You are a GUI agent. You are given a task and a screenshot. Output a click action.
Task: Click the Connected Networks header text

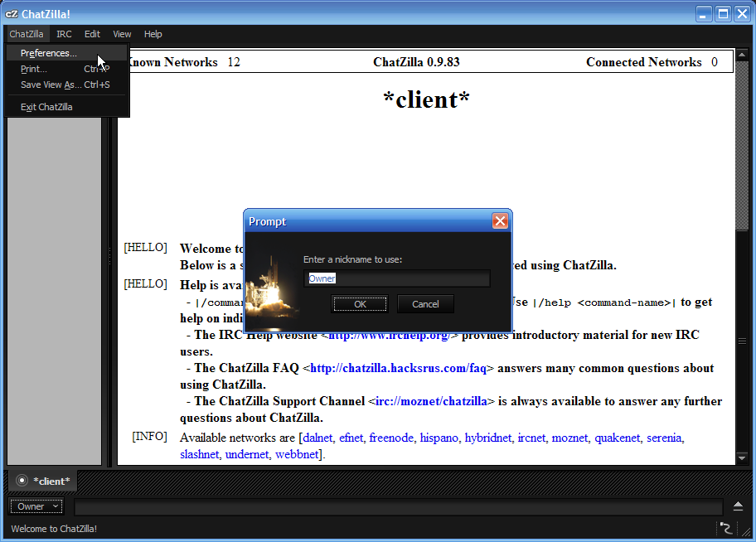[643, 62]
